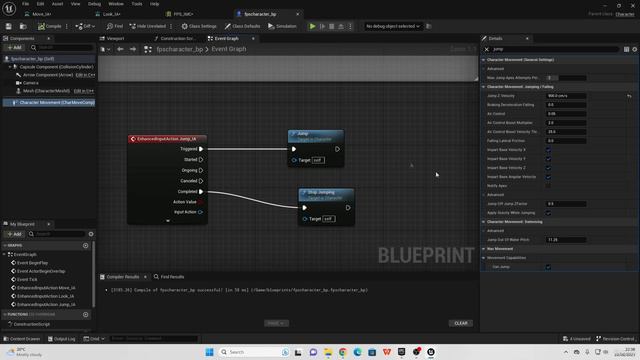Add new function plus icon
Image resolution: width=640 pixels, height=360 pixels.
[86, 315]
